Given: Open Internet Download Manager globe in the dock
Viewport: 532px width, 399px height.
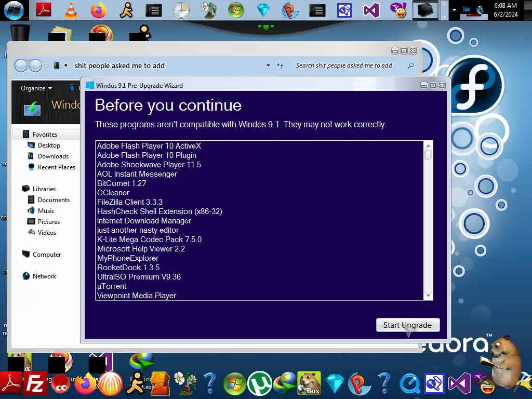Looking at the screenshot, I should coord(284,384).
